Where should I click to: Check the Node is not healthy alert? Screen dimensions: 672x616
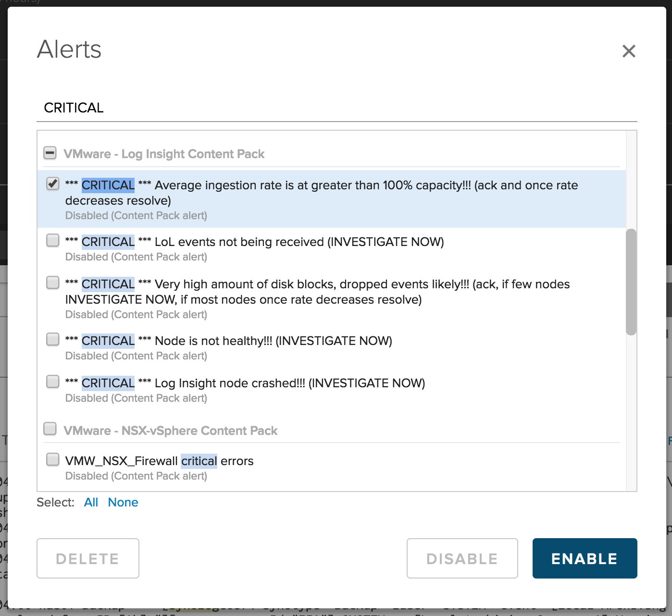pos(53,339)
